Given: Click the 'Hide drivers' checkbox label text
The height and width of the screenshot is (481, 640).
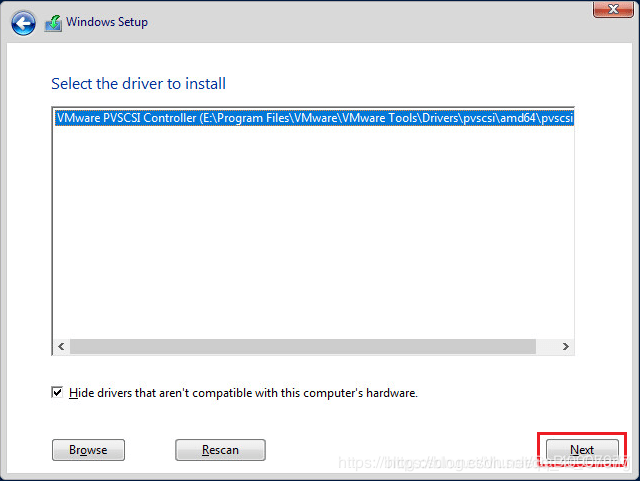Looking at the screenshot, I should click(x=243, y=393).
